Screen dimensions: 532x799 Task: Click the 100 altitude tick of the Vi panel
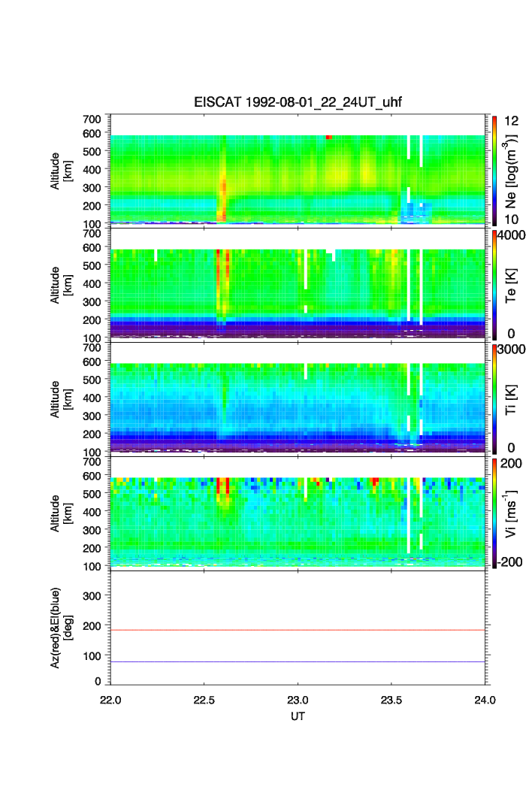coord(92,567)
